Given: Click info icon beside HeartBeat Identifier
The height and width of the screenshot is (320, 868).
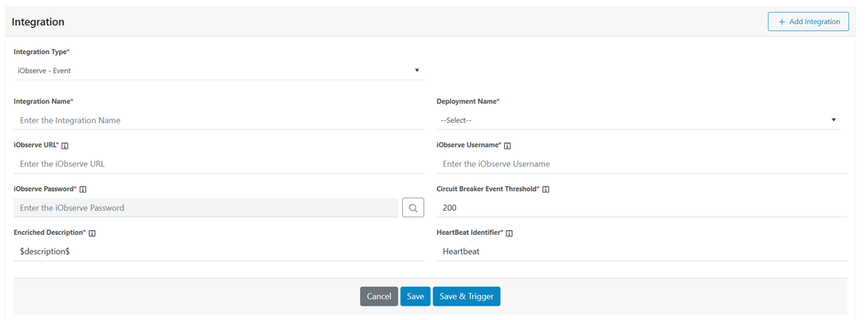Looking at the screenshot, I should coord(510,233).
